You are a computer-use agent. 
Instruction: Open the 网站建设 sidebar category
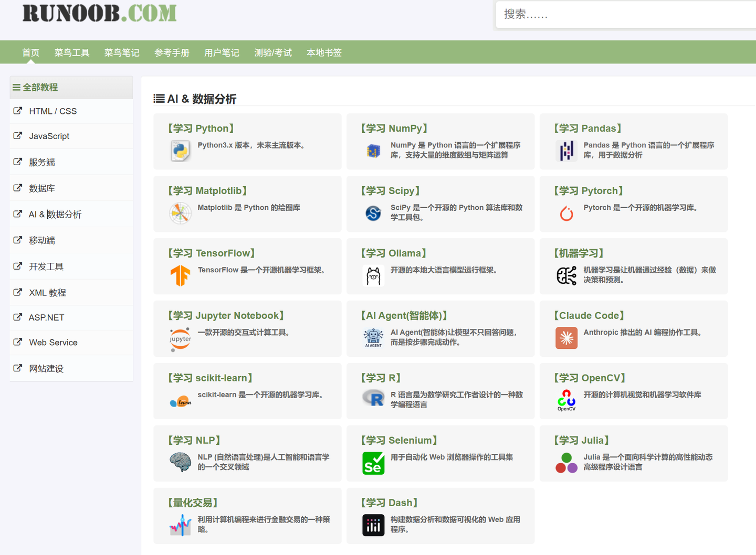tap(71, 368)
